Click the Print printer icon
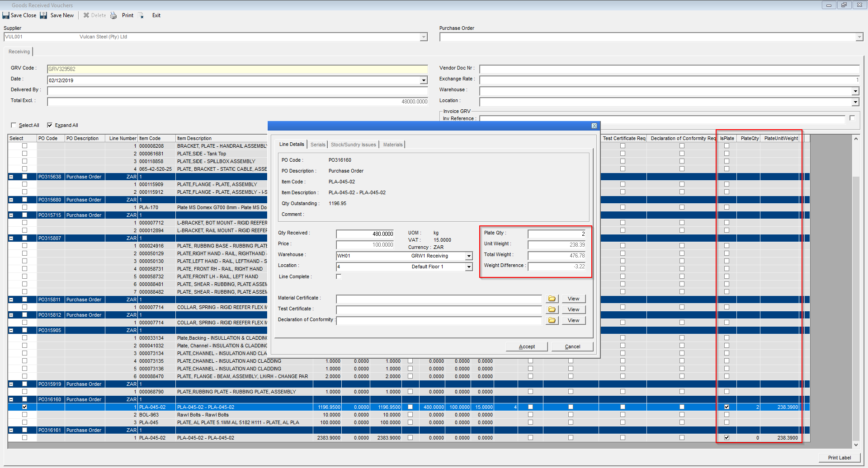This screenshot has width=868, height=468. 113,15
